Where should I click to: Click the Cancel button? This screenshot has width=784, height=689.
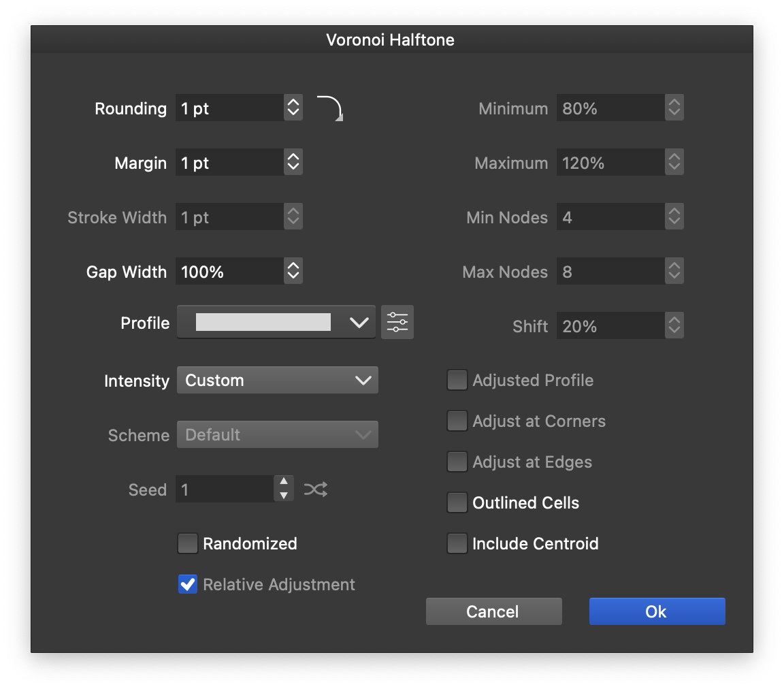click(493, 611)
